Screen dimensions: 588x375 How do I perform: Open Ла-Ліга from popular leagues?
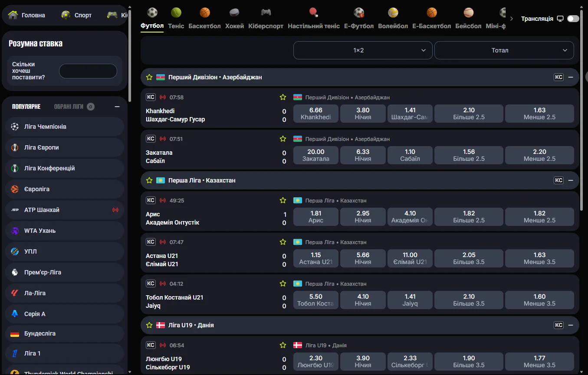65,293
